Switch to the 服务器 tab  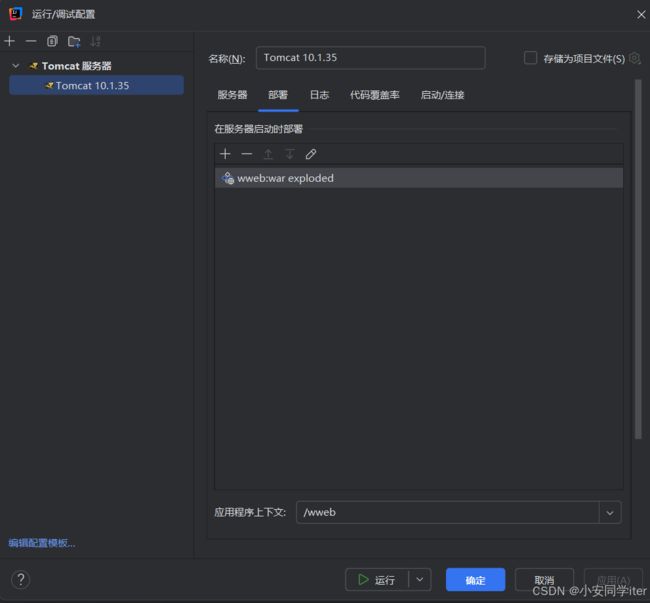point(232,95)
